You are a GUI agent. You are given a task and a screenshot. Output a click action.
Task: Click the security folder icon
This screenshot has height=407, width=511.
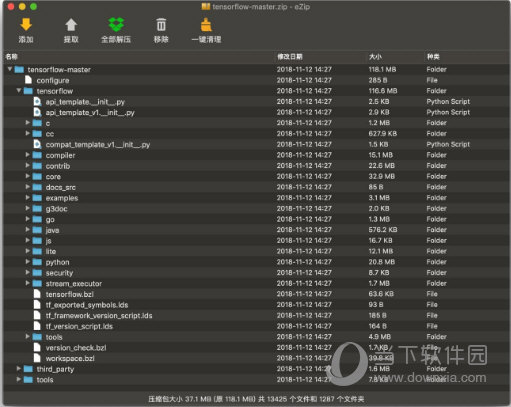coord(37,273)
